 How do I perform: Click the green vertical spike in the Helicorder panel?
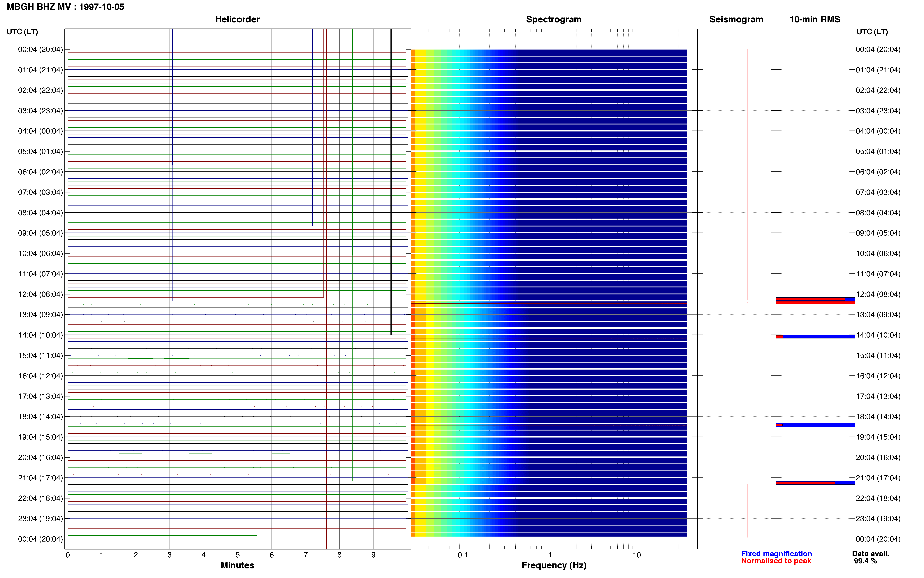(x=352, y=255)
